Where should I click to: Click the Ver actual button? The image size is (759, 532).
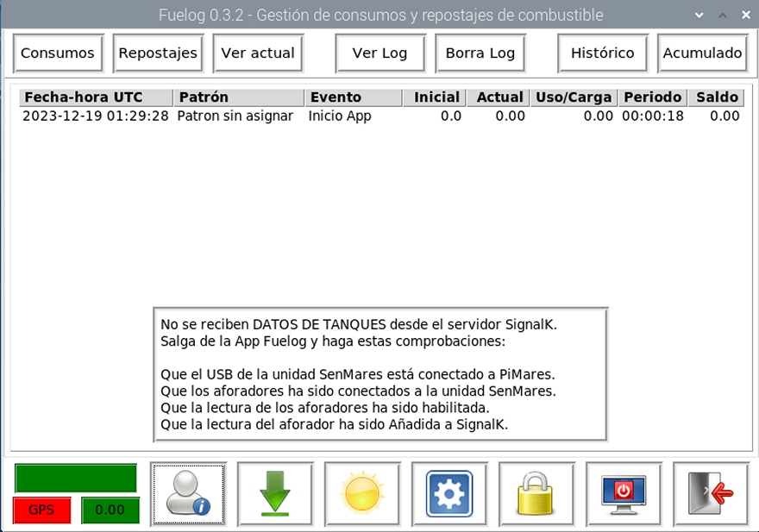point(258,53)
